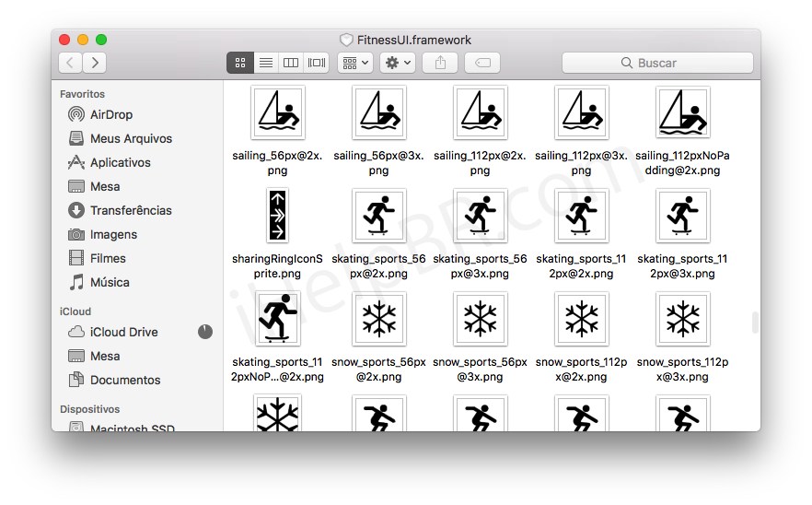Screen dimensions: 812x505
Task: Focus the Buscar search field
Action: point(657,63)
